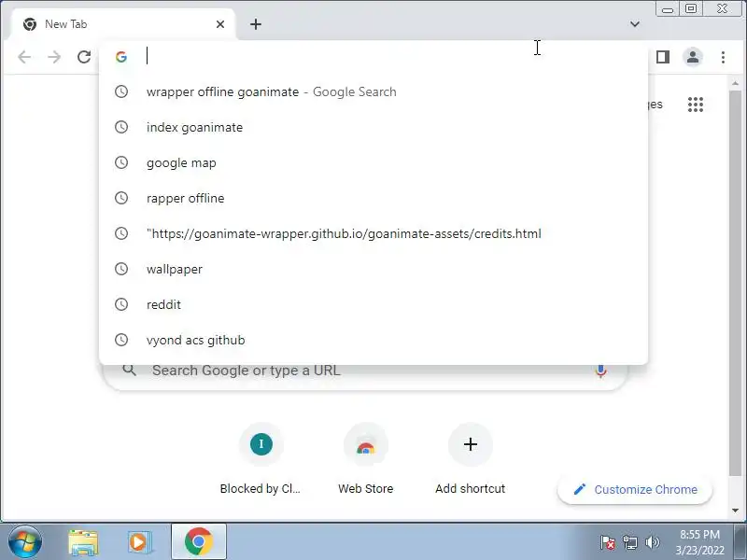This screenshot has height=560, width=747.
Task: Choose suggestion wallpaper
Action: click(x=373, y=269)
